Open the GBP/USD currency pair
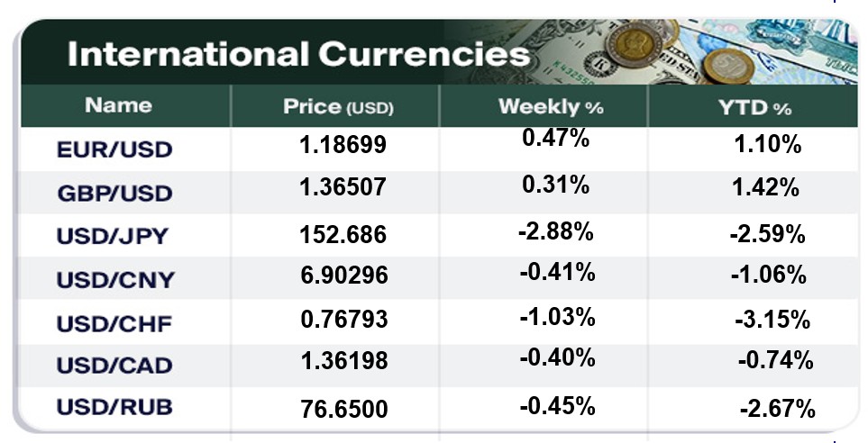This screenshot has width=868, height=443. point(114,193)
